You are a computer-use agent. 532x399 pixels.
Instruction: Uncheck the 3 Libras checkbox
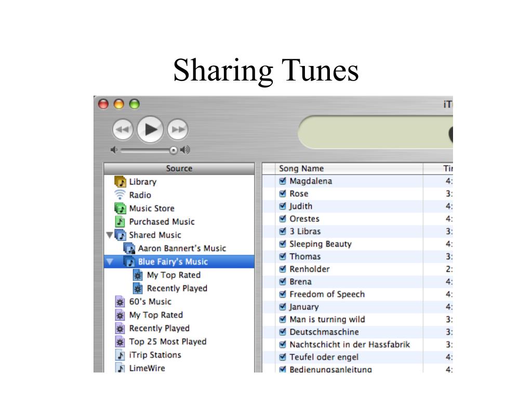(x=282, y=231)
